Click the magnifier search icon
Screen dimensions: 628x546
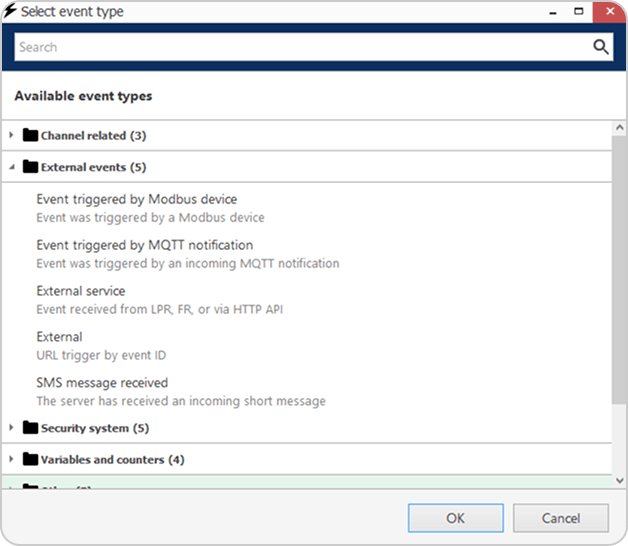(601, 47)
